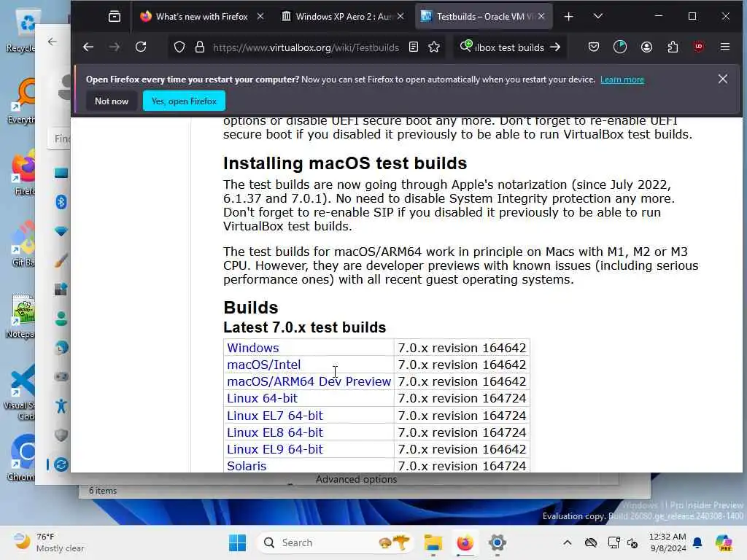
Task: Open macOS/ARM64 Dev Preview link
Action: (x=309, y=381)
